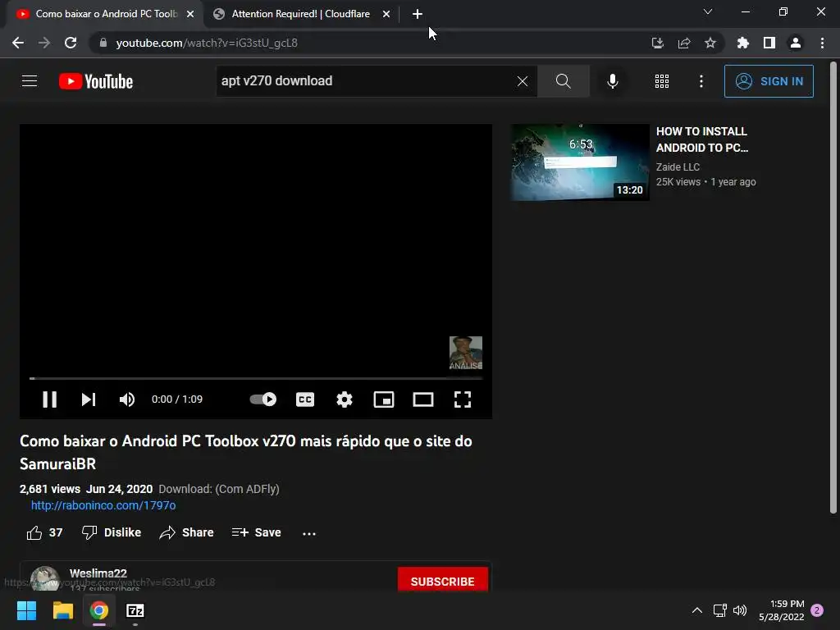Switch to the Como baixar o Android tab
Screen dimensions: 840x630
click(106, 14)
